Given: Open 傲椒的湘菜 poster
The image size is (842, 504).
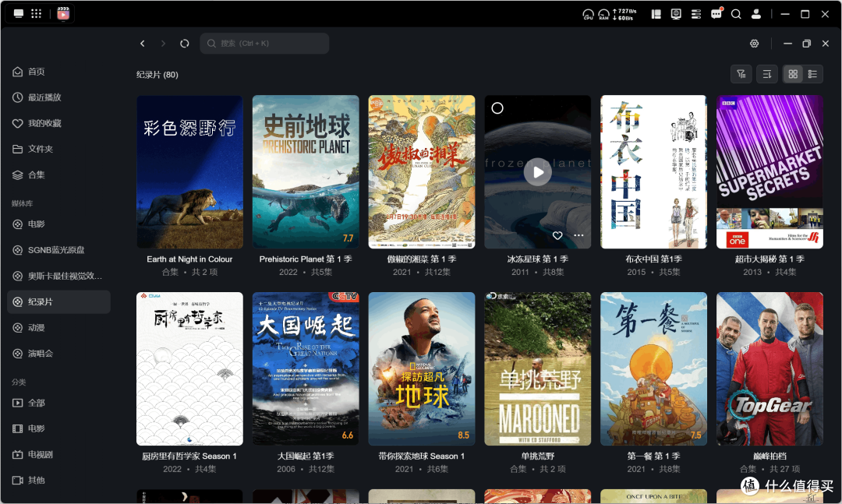Looking at the screenshot, I should click(422, 171).
